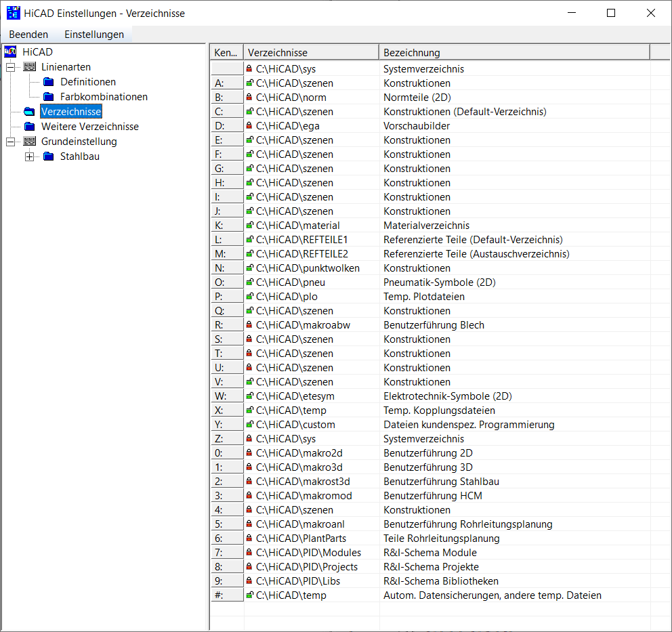Viewport: 672px width, 632px height.
Task: Click the Ken... column header
Action: pyautogui.click(x=226, y=52)
